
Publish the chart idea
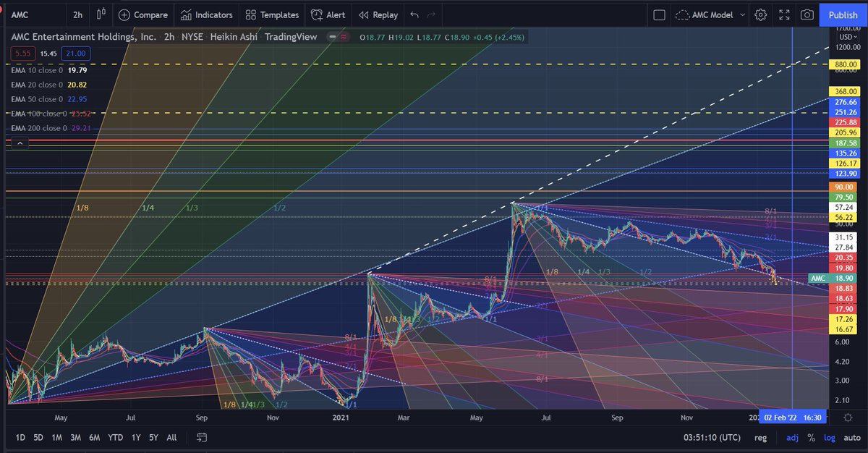pyautogui.click(x=843, y=14)
